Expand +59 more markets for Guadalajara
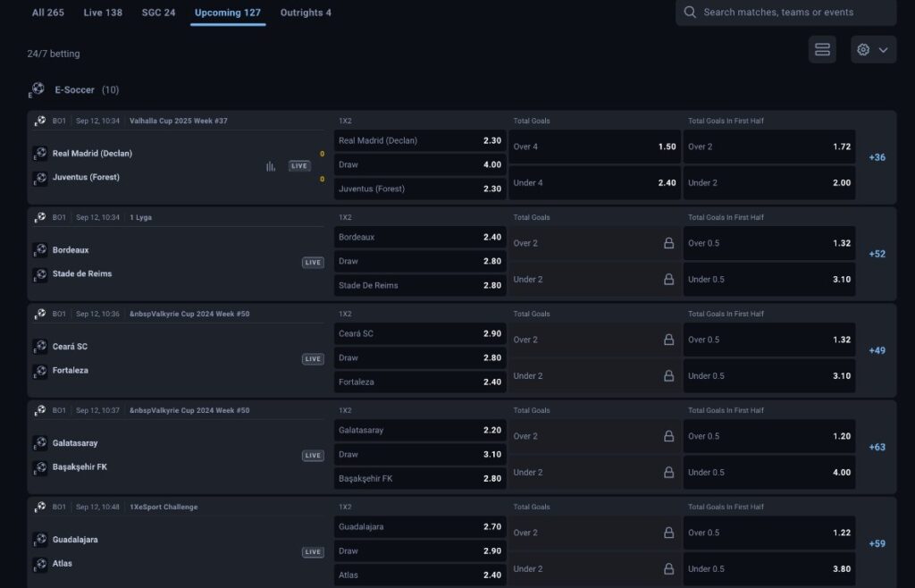Screen dimensions: 915x588 877,543
